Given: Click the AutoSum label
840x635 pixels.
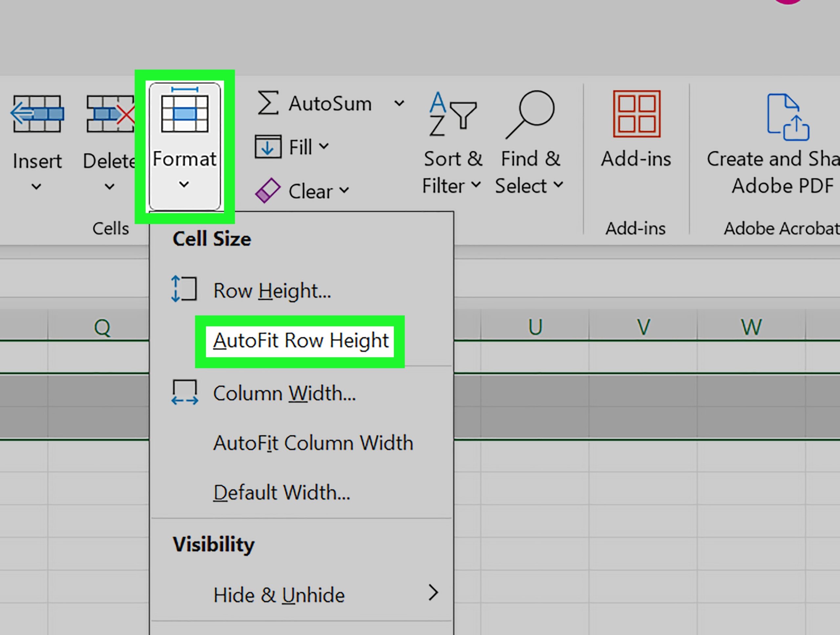Looking at the screenshot, I should coord(330,103).
